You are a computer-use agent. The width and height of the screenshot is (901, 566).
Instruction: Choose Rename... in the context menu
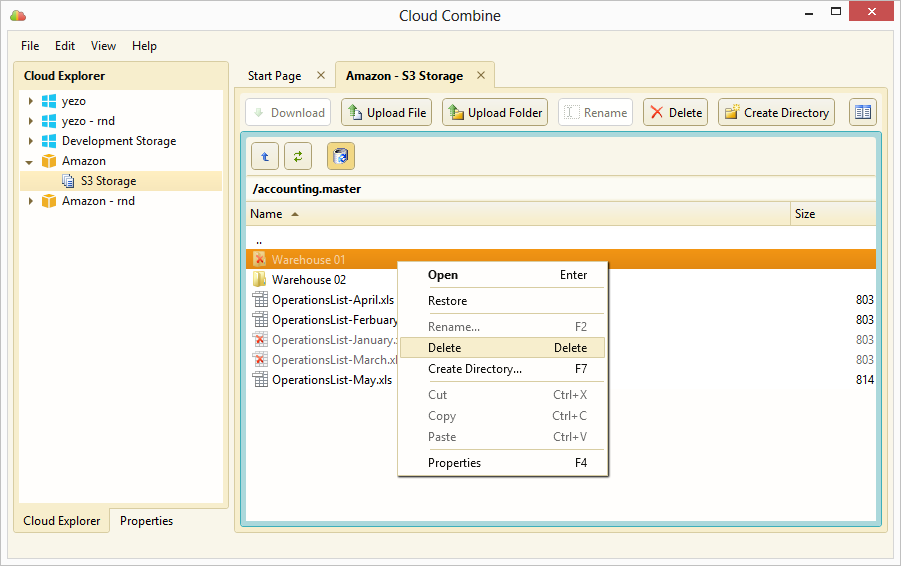point(502,327)
